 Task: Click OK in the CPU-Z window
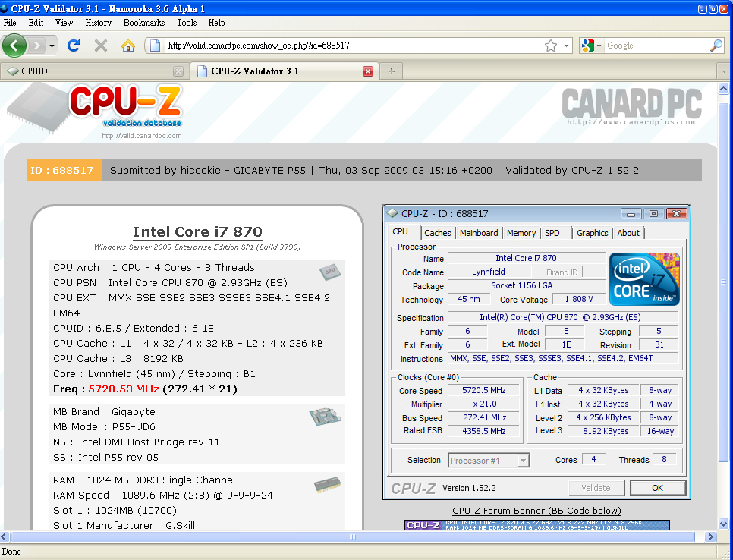(657, 488)
